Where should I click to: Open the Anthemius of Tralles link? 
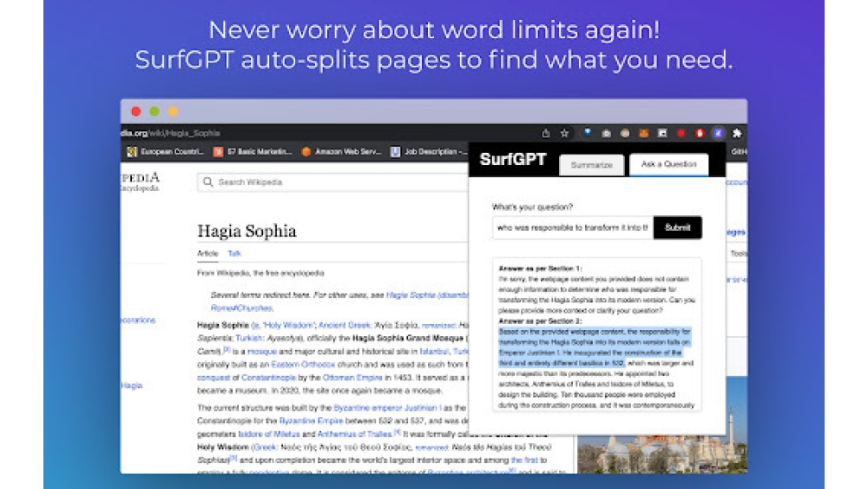click(x=354, y=434)
